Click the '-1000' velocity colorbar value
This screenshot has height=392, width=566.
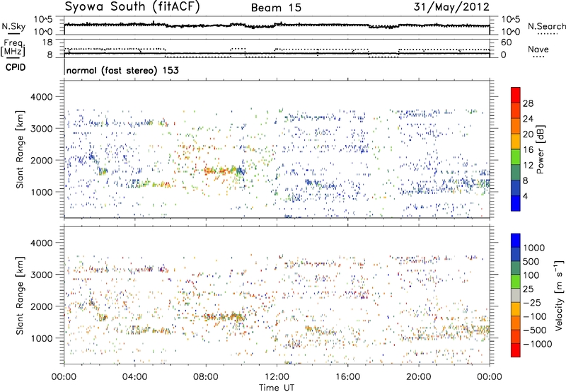pyautogui.click(x=538, y=344)
